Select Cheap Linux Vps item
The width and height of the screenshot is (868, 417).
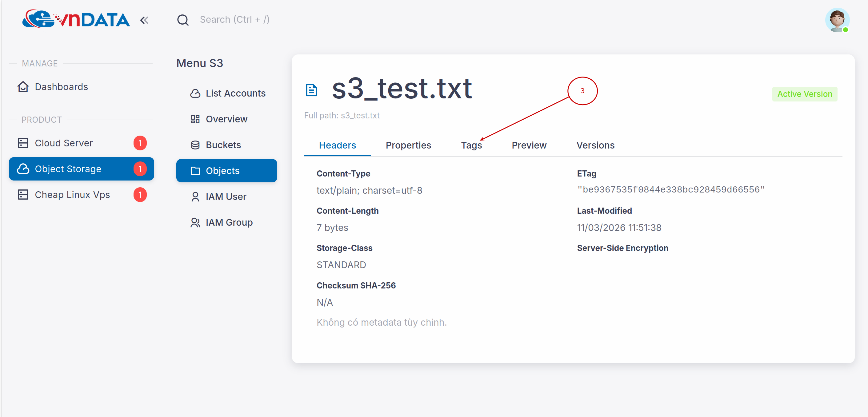[72, 195]
